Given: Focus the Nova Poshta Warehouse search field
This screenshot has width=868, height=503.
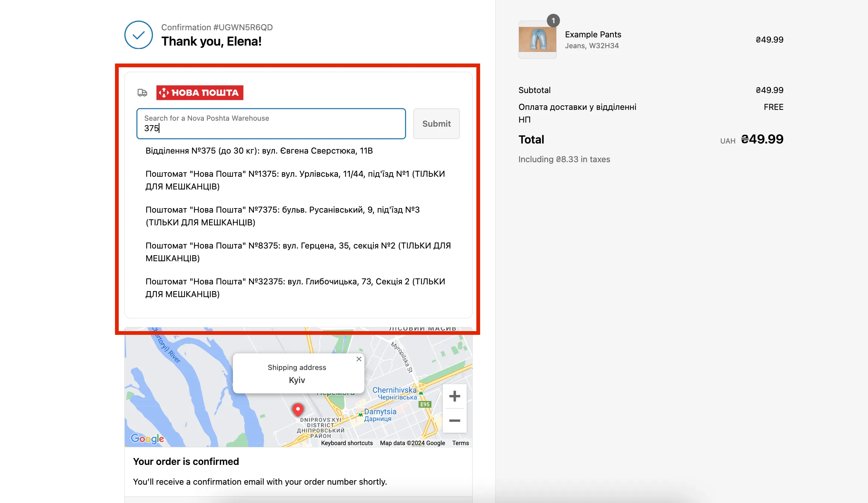Looking at the screenshot, I should (271, 124).
